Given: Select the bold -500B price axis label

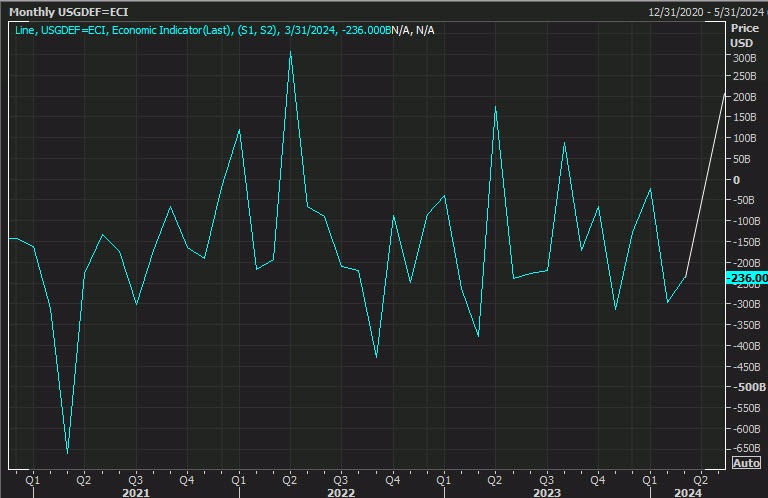Looking at the screenshot, I should click(x=748, y=387).
